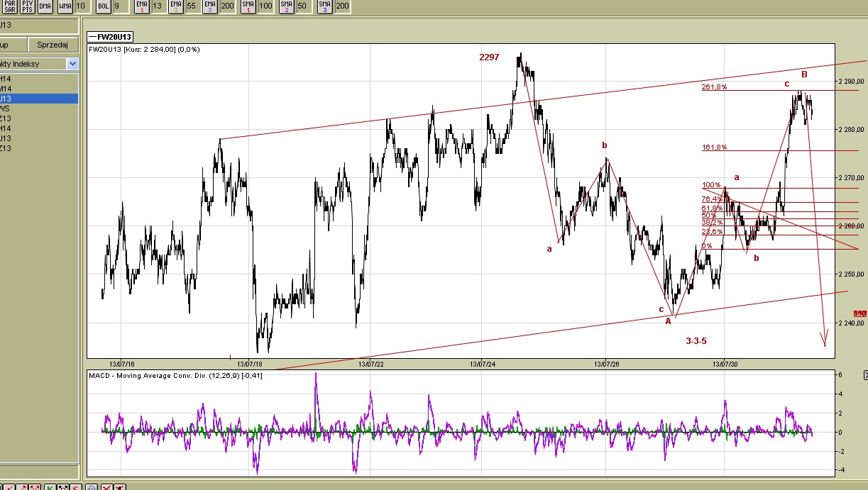Screen dimensions: 868x490
Task: Toggle the WMA moving average
Action: [65, 6]
